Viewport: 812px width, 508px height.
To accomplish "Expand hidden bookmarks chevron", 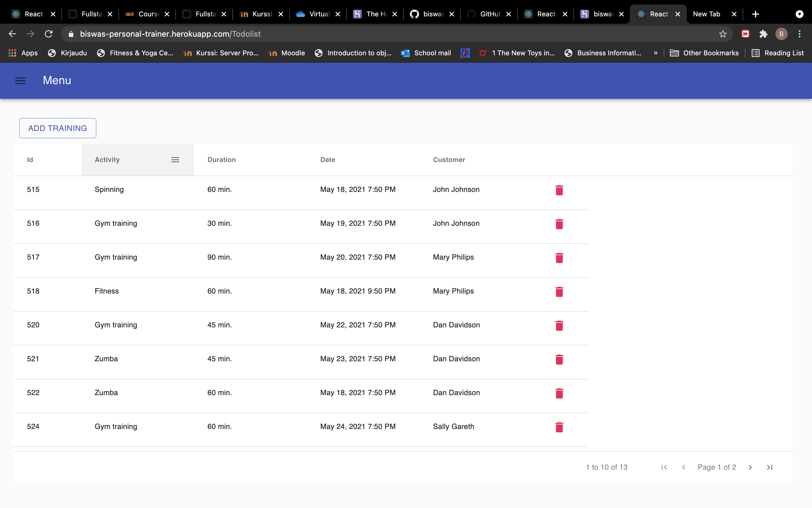I will point(655,53).
